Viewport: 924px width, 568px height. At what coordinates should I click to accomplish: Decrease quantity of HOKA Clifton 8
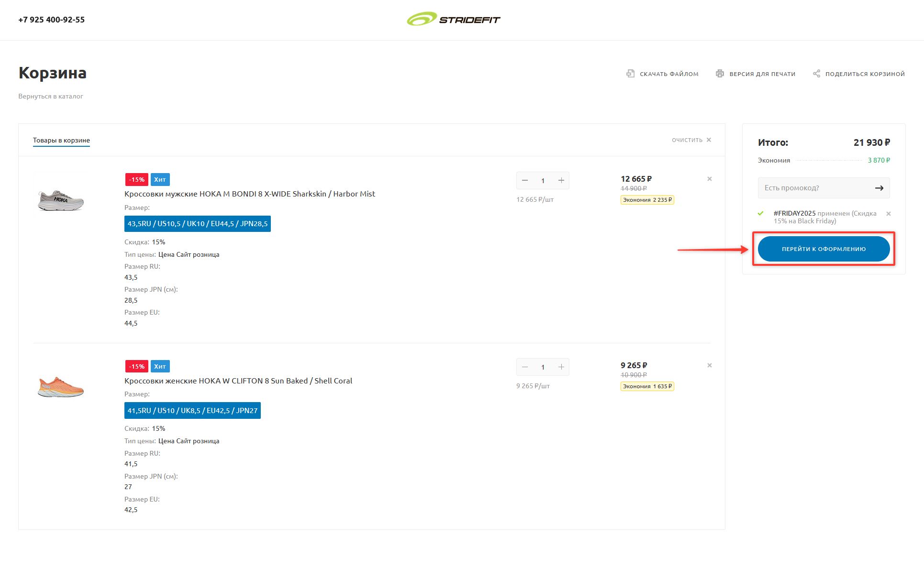coord(525,367)
